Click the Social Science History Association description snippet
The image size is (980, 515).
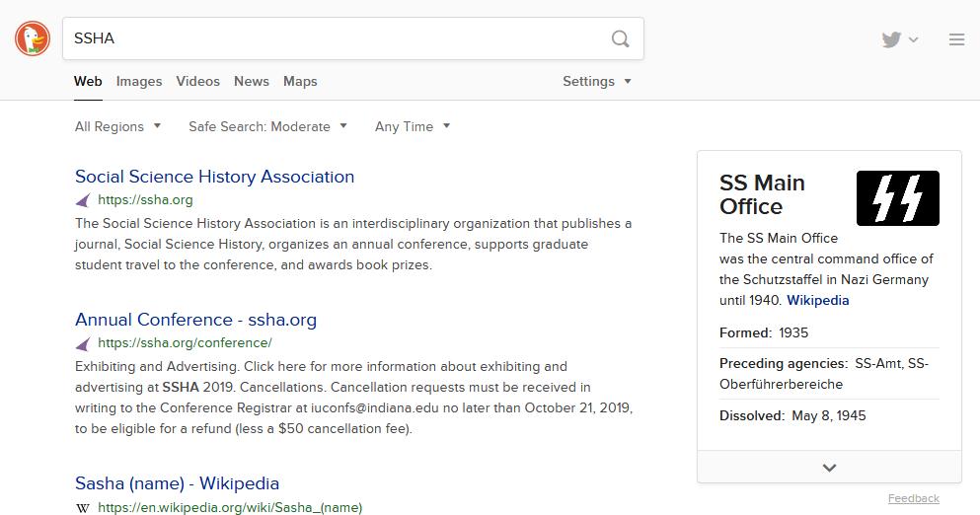353,245
